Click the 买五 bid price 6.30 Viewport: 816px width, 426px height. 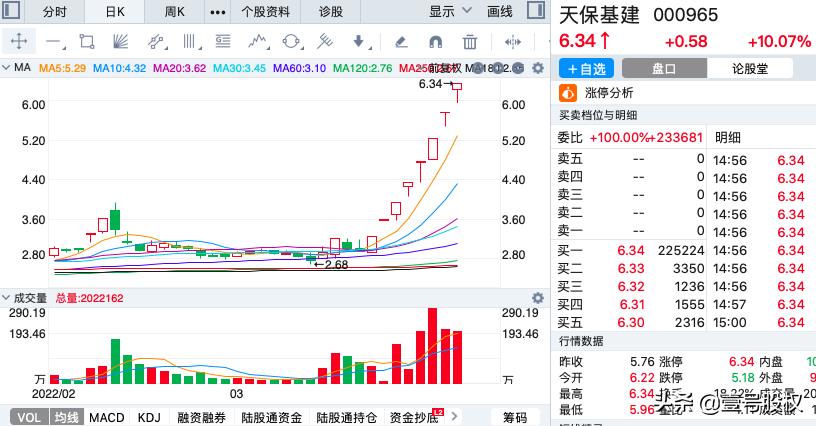pos(631,322)
